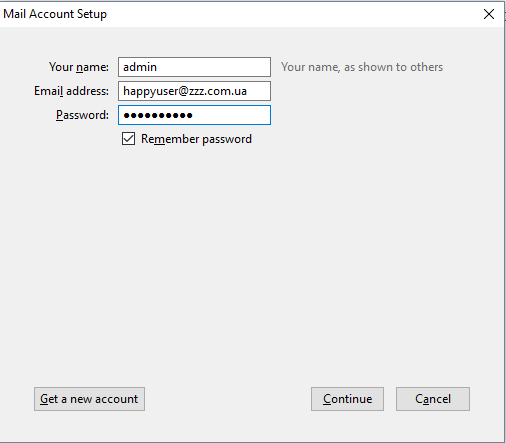Uncheck the Remember password checkbox
This screenshot has width=506, height=443.
click(x=128, y=139)
